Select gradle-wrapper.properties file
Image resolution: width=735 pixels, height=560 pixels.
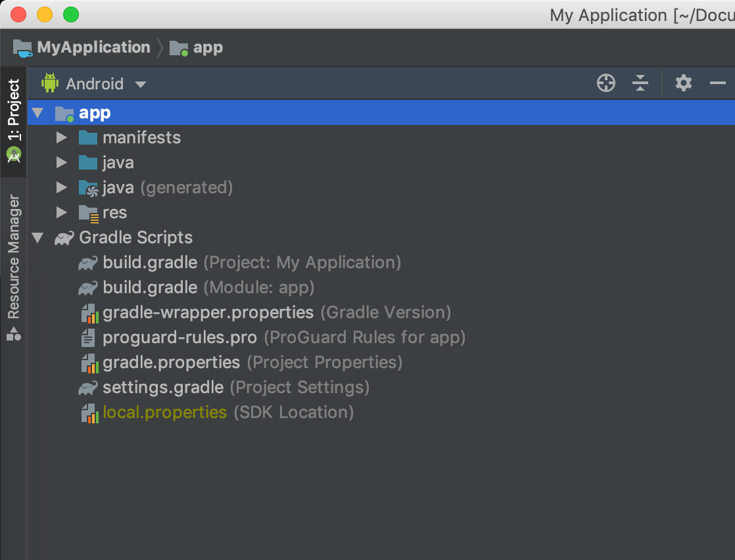[208, 313]
